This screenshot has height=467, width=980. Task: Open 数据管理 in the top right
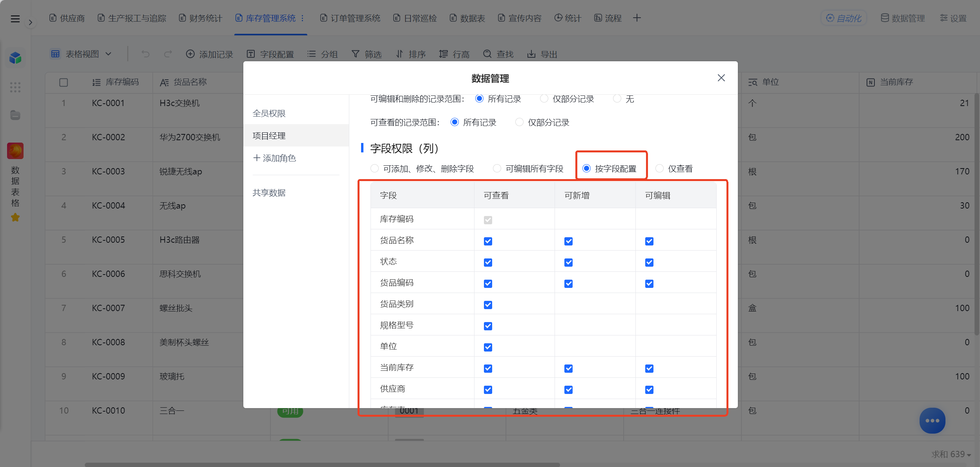click(903, 18)
